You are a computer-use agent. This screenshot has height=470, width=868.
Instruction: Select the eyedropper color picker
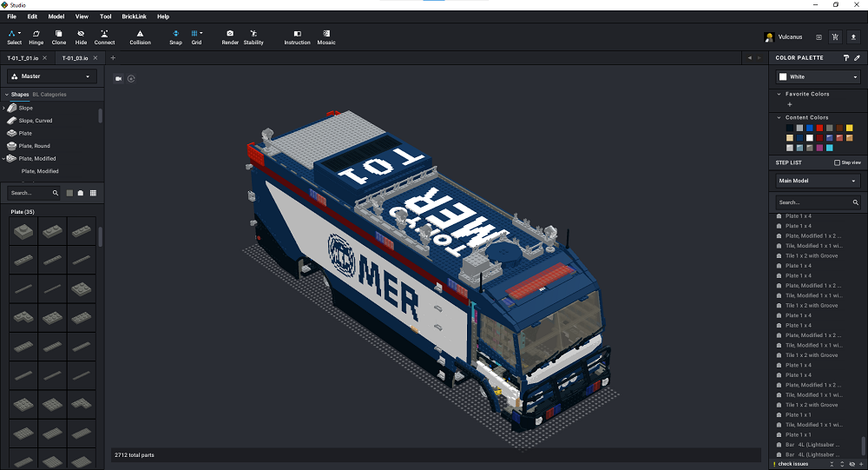click(x=857, y=57)
